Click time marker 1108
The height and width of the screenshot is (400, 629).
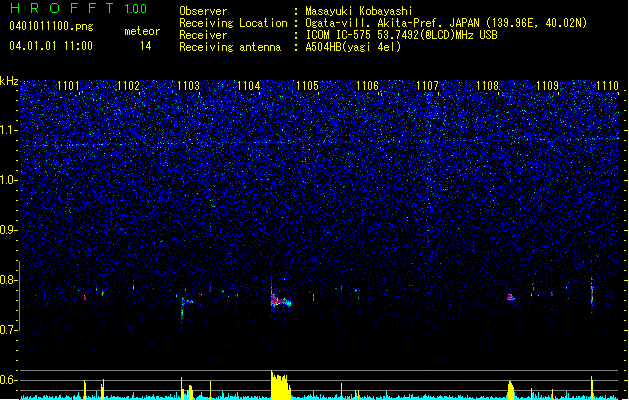pos(487,86)
